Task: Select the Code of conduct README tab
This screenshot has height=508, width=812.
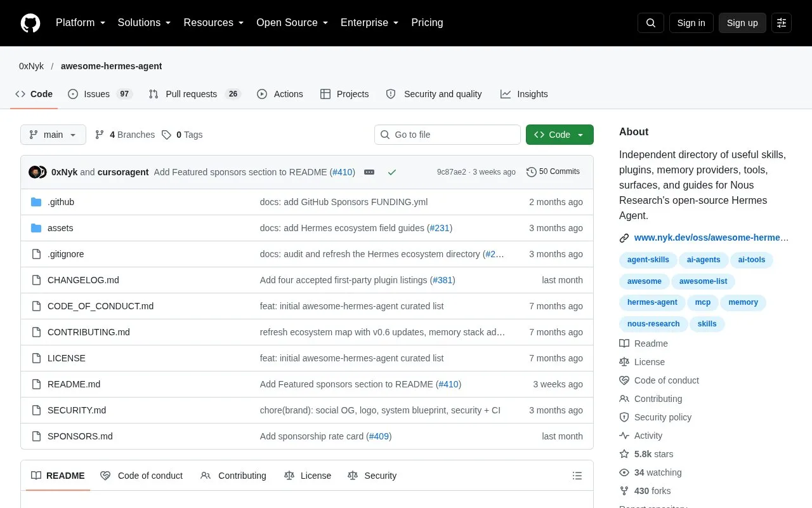Action: click(x=141, y=476)
